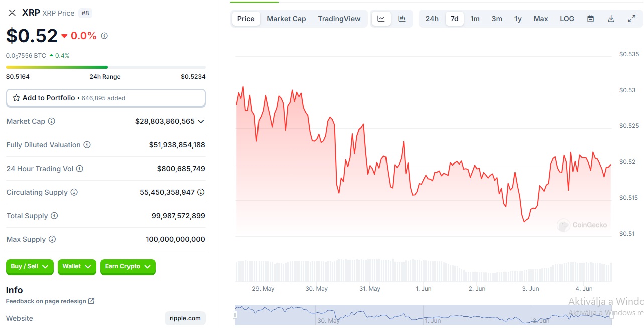The height and width of the screenshot is (328, 644).
Task: Click the $28,803,860,565 market cap value
Action: tap(165, 121)
